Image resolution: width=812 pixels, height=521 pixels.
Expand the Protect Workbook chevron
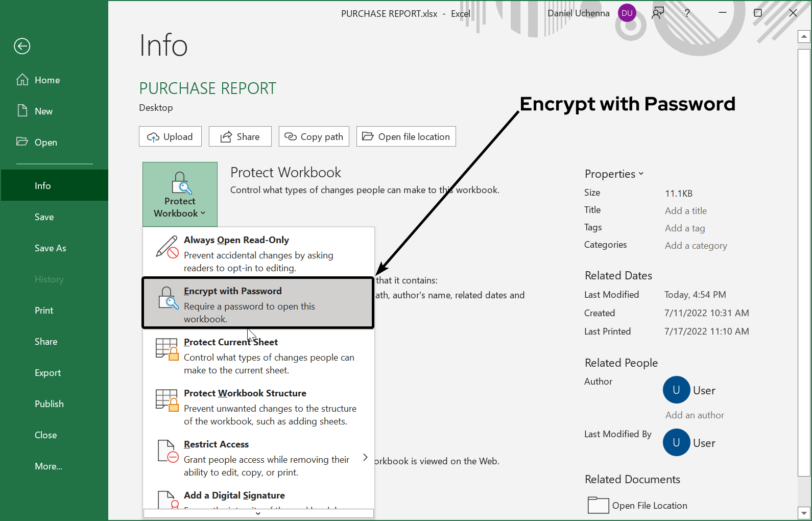pyautogui.click(x=203, y=213)
